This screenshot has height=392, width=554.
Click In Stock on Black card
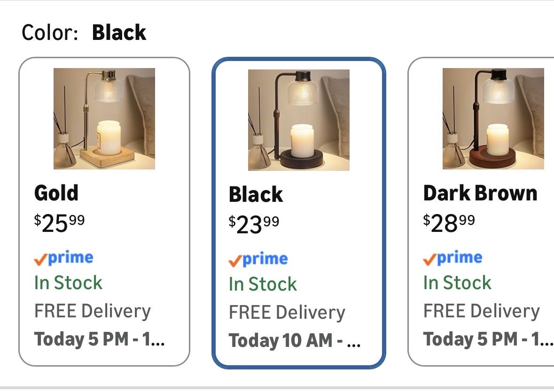[263, 284]
